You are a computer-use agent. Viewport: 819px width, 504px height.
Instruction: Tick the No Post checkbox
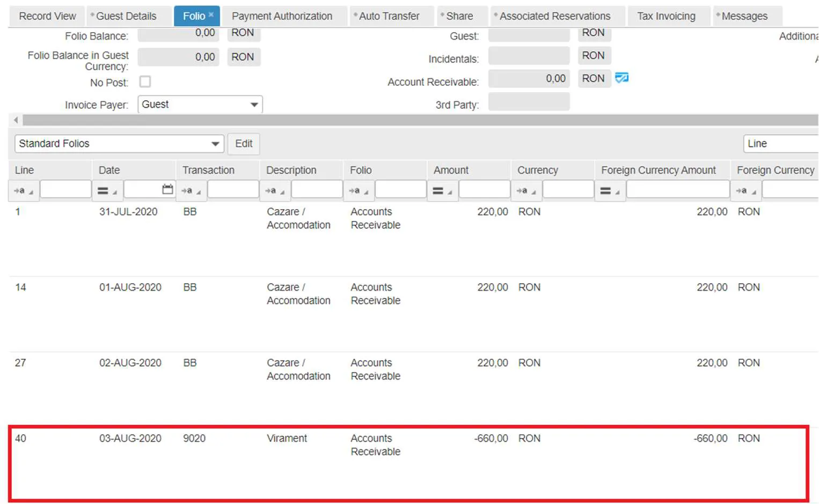pyautogui.click(x=145, y=81)
